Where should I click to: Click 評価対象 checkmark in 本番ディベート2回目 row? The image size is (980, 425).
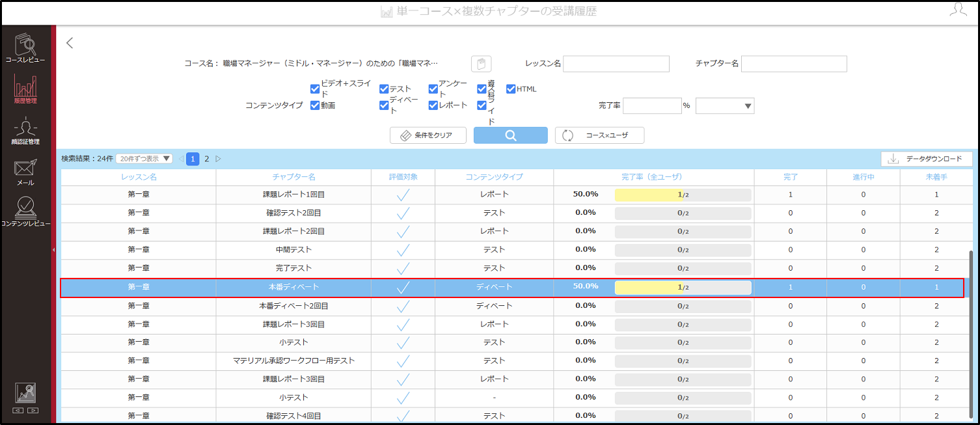point(403,306)
